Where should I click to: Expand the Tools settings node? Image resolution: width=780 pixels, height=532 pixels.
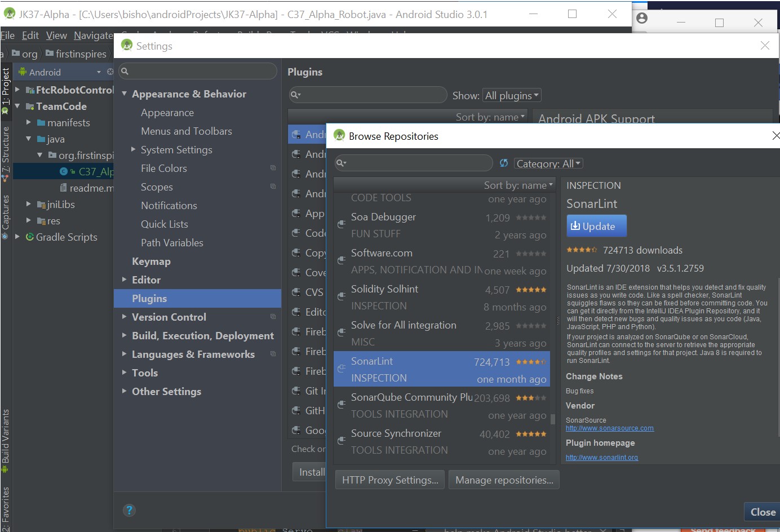click(125, 373)
